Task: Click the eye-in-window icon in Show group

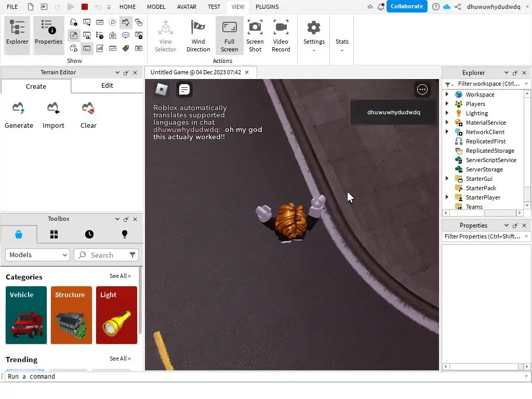Action: (x=139, y=48)
